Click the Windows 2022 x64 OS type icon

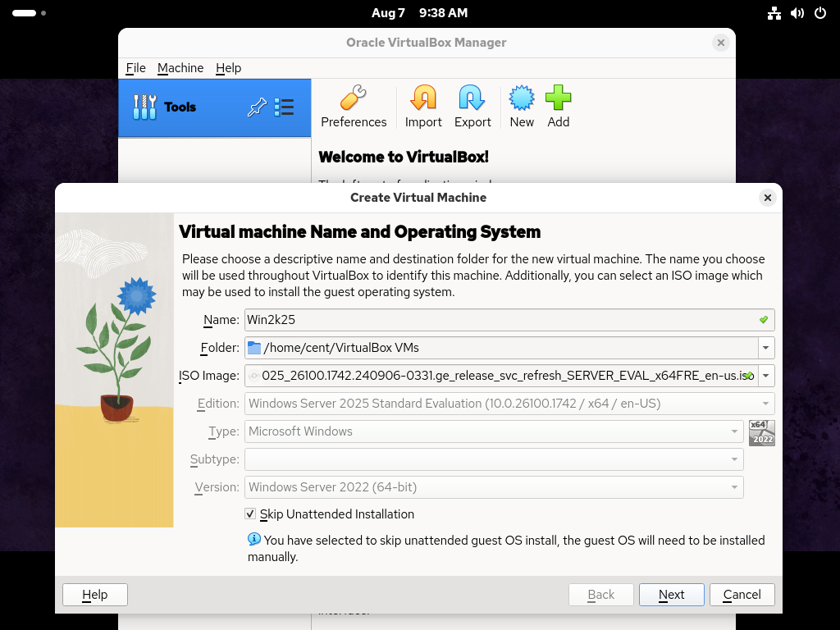pos(762,432)
